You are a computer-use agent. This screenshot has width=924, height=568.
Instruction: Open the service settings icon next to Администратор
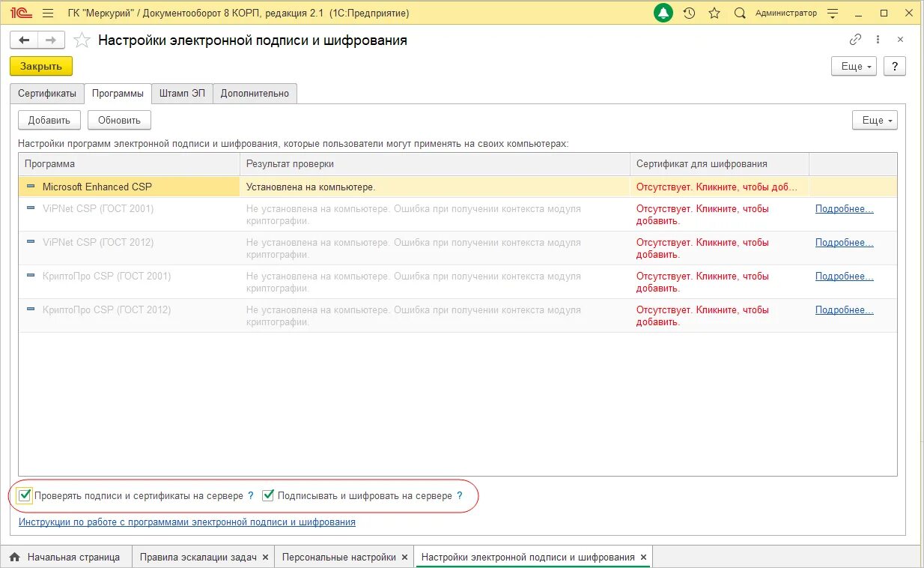833,13
